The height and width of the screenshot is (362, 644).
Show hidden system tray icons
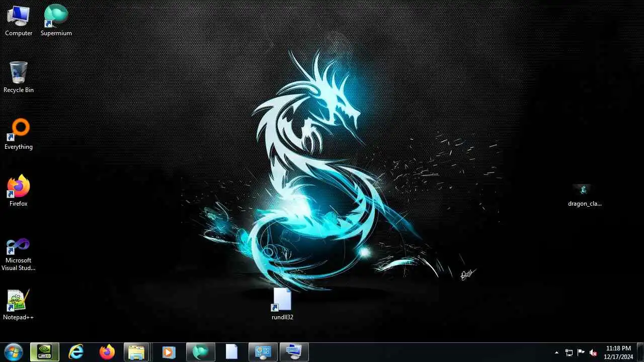click(x=556, y=352)
